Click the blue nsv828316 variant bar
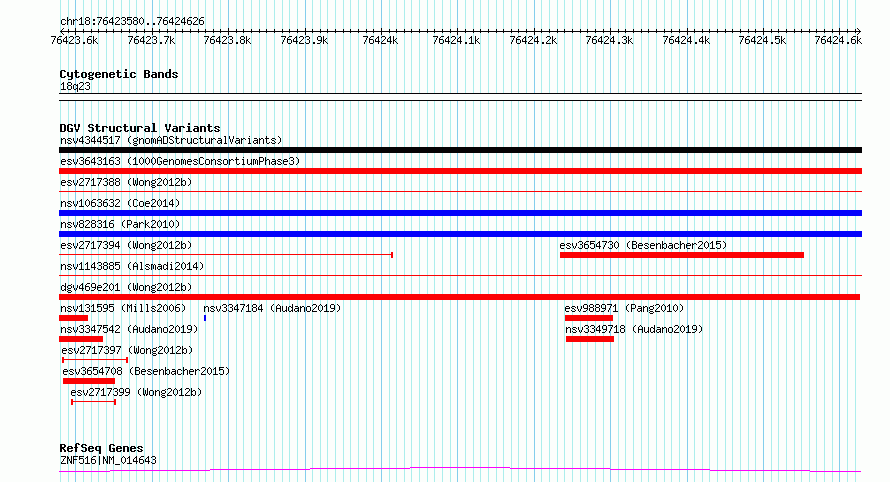The width and height of the screenshot is (890, 482). click(460, 234)
